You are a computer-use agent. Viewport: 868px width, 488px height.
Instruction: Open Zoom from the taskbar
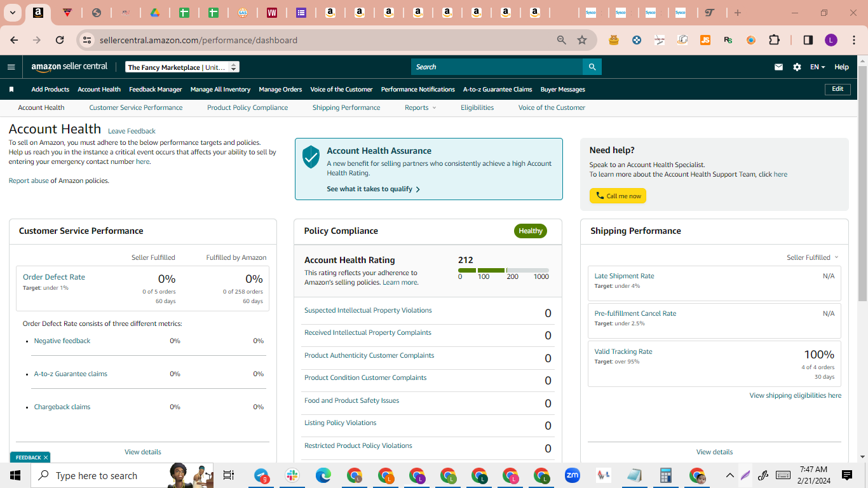(x=573, y=475)
